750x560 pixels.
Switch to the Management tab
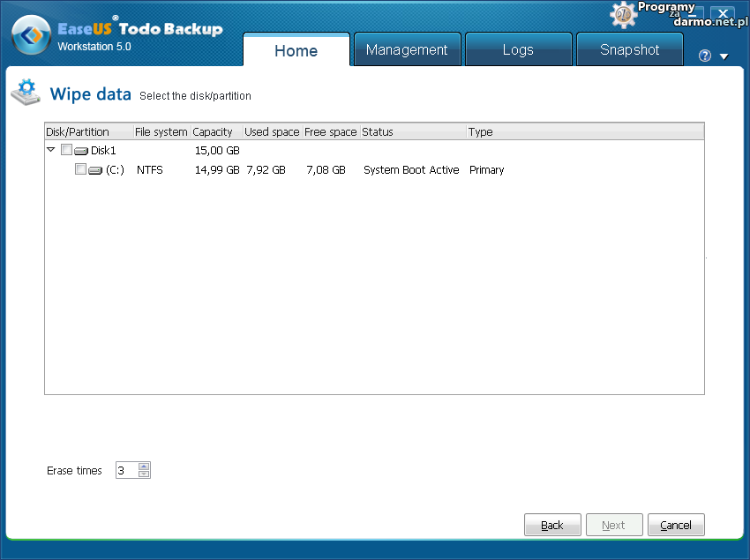pyautogui.click(x=407, y=50)
